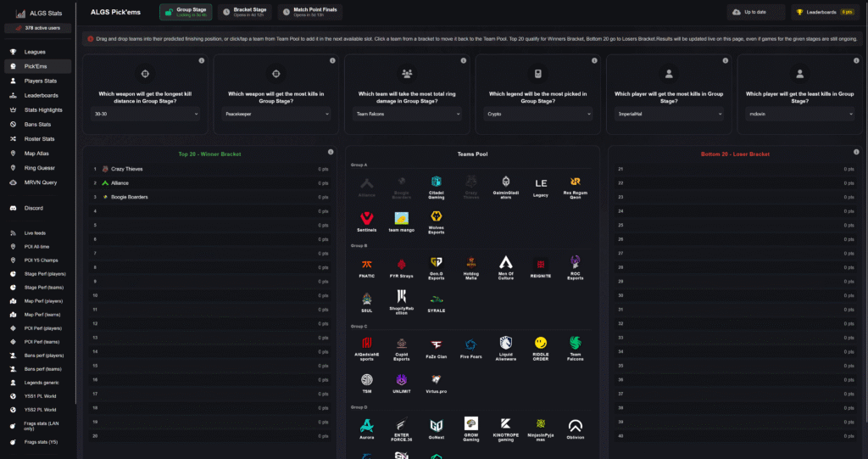Select the Liquid Alienware team logo
The image size is (868, 459).
[x=506, y=343]
